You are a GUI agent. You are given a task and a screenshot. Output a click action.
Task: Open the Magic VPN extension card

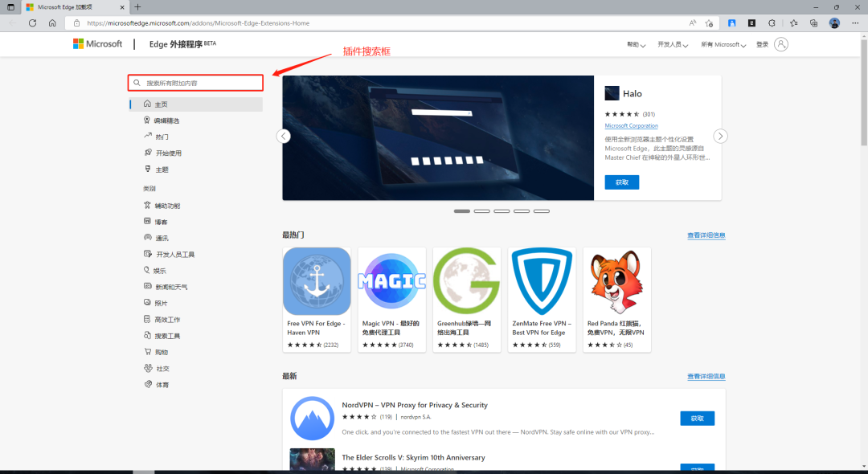tap(392, 300)
